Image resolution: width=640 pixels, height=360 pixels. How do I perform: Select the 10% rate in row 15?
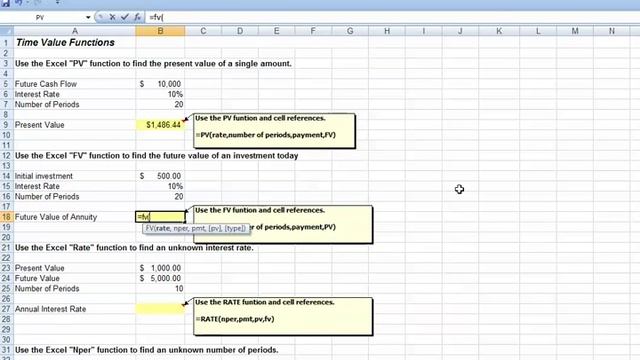tap(160, 186)
